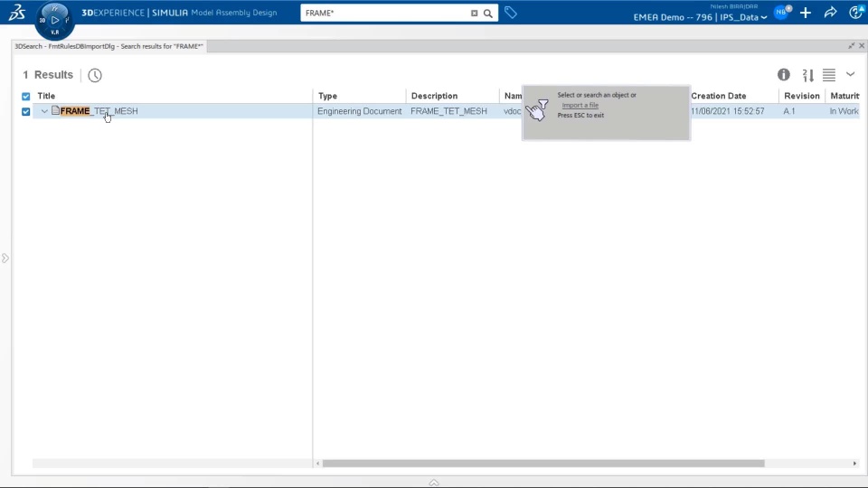Collapse the FRAME_TET_MESH row chevron
This screenshot has width=868, height=488.
point(44,111)
